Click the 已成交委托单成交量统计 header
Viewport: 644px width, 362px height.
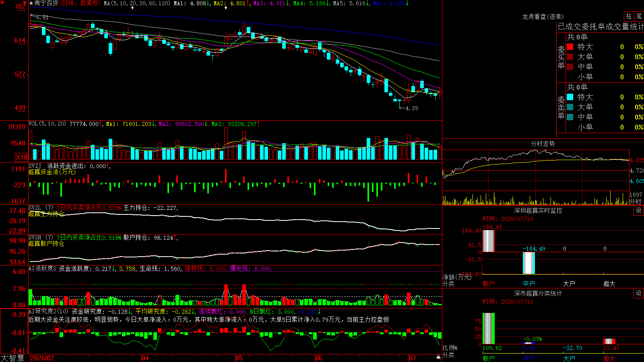tap(601, 27)
